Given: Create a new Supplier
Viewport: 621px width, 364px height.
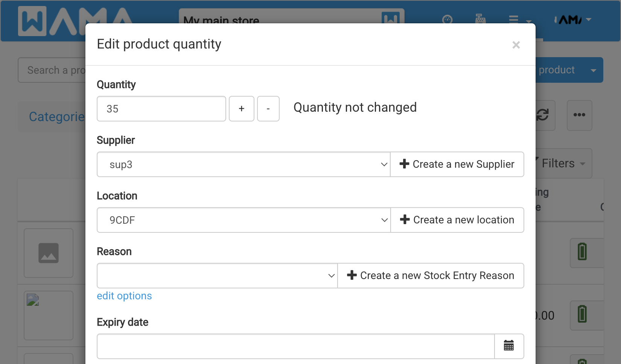Looking at the screenshot, I should 457,164.
